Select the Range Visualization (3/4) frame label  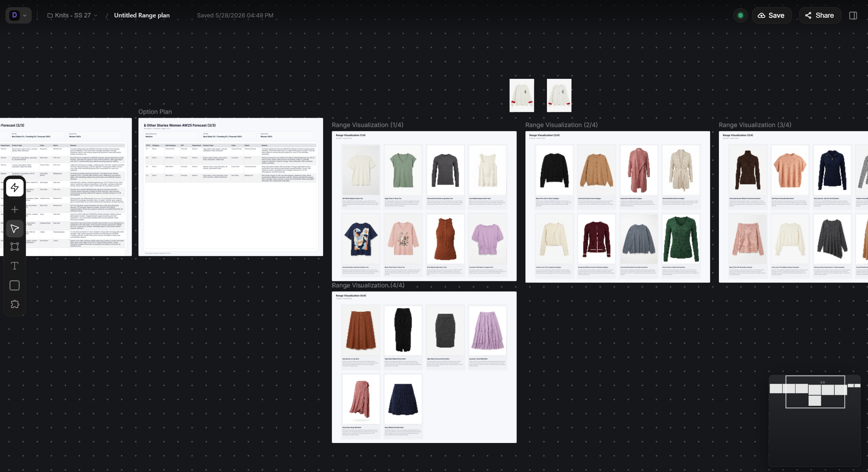pos(755,125)
